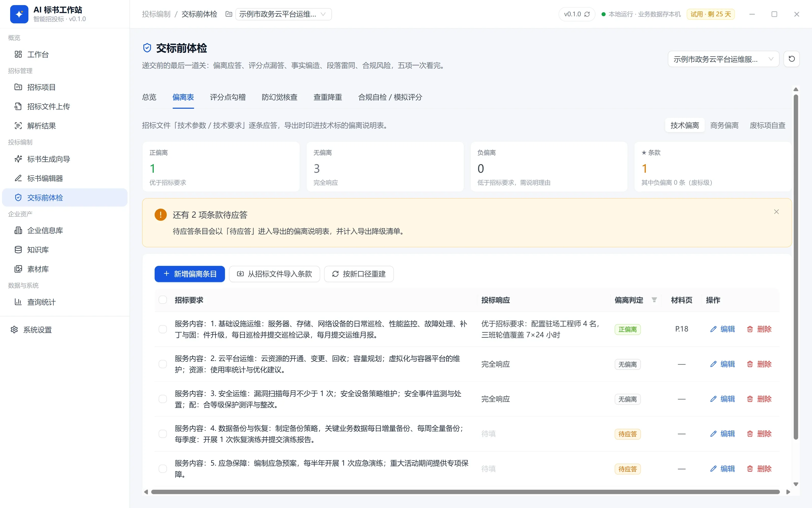Screen dimensions: 812x508
Task: Click the horizontal scrollbar of the table
Action: (x=465, y=492)
